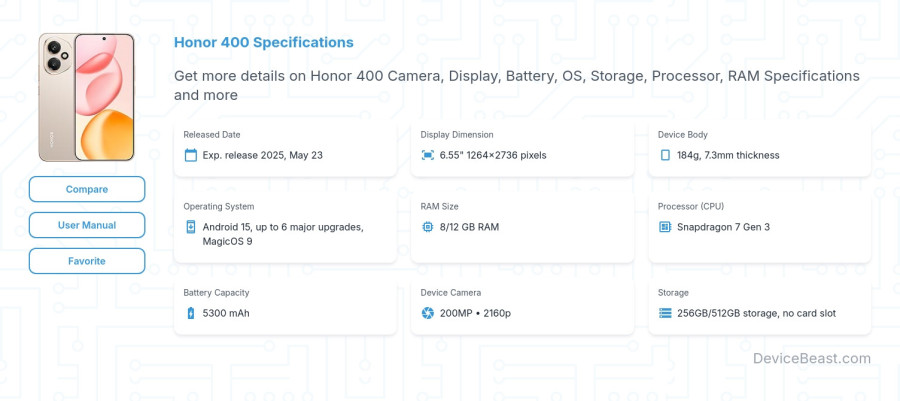This screenshot has width=900, height=401.
Task: Click the operating system phone icon
Action: 191,227
